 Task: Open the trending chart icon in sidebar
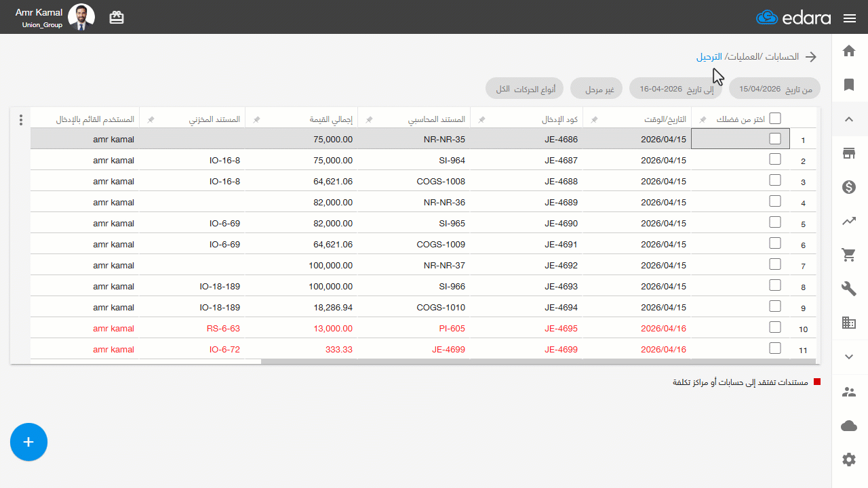849,221
